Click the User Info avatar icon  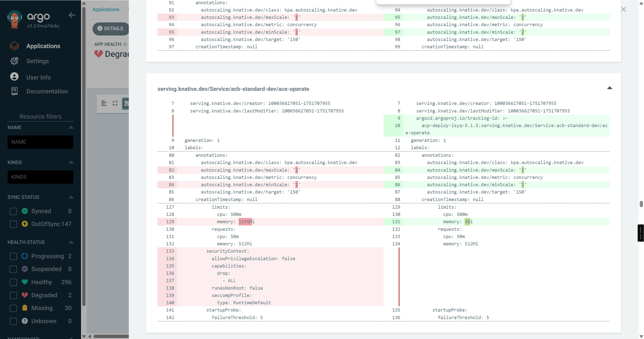click(x=14, y=77)
